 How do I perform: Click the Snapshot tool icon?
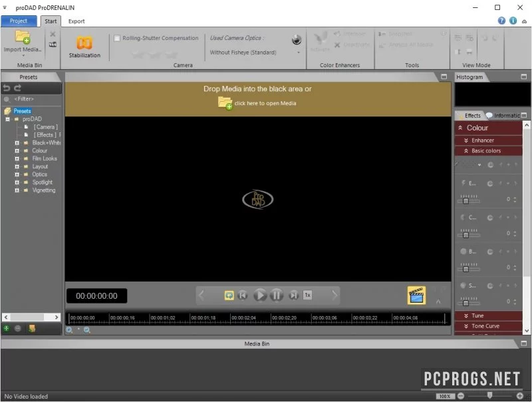pyautogui.click(x=382, y=34)
